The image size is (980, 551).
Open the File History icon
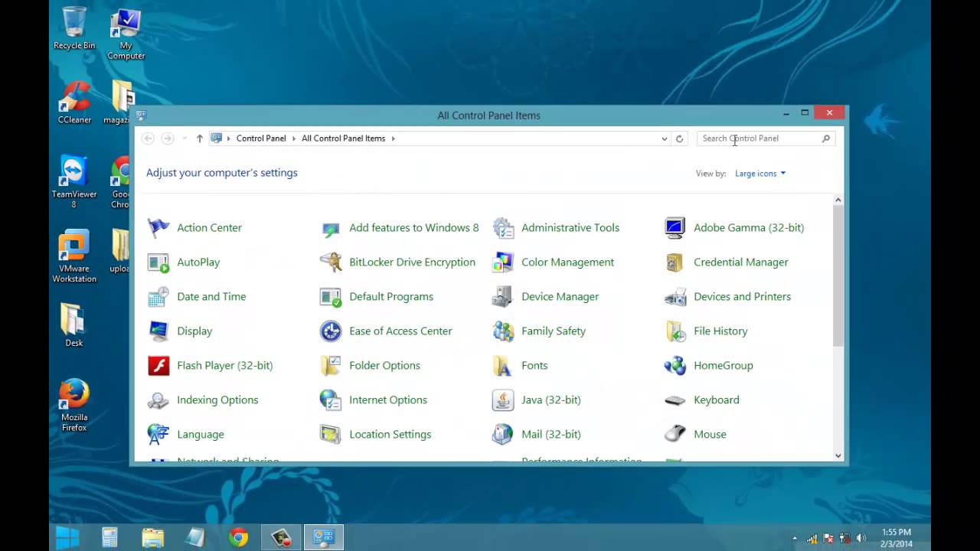point(675,331)
